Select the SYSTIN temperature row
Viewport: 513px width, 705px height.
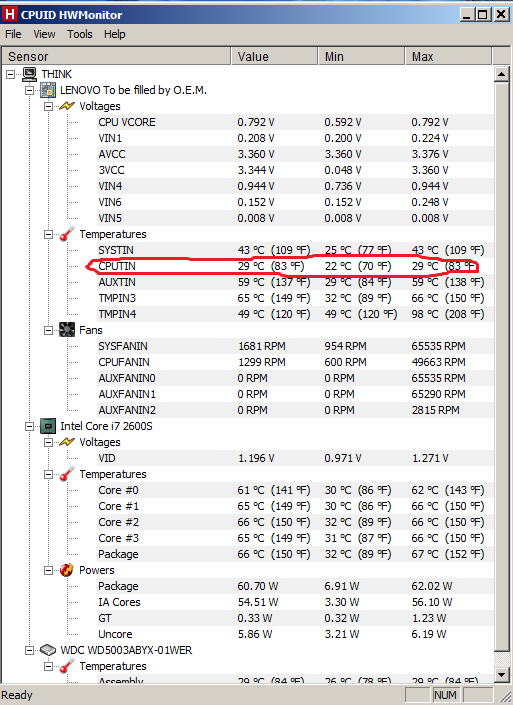(295, 250)
